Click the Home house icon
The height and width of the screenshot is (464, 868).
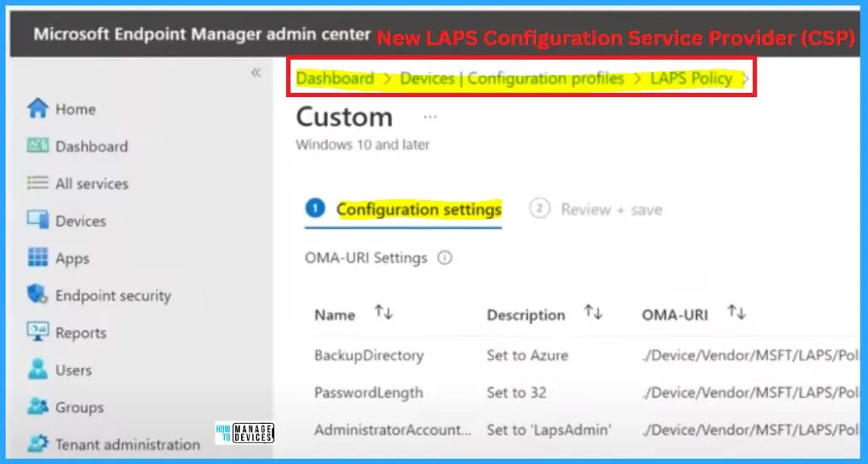tap(37, 108)
